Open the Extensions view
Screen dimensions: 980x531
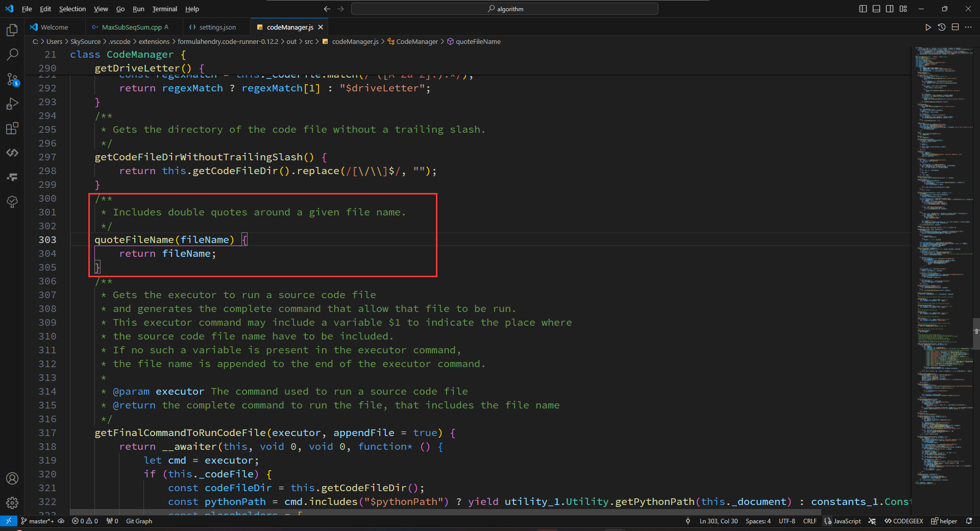12,128
